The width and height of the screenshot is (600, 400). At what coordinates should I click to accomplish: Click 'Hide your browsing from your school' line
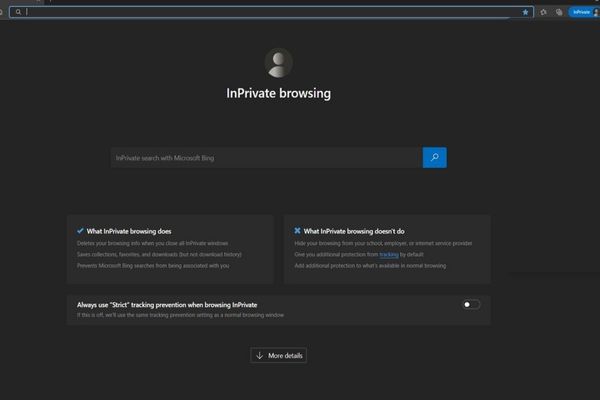(383, 243)
